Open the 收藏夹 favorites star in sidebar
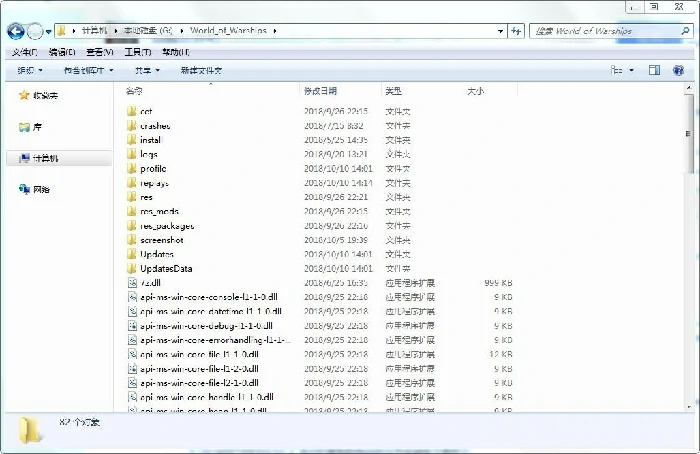 pyautogui.click(x=24, y=96)
